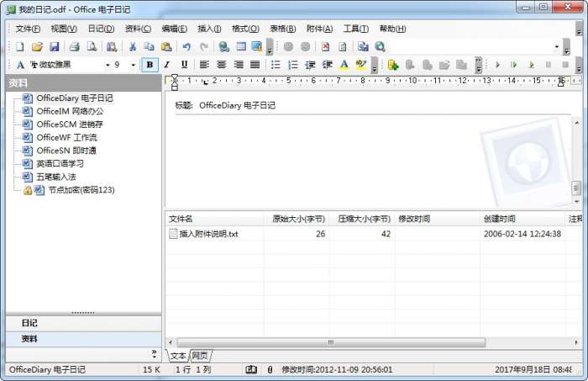Select OfficeDiary 电子日记 tree node

click(x=75, y=98)
